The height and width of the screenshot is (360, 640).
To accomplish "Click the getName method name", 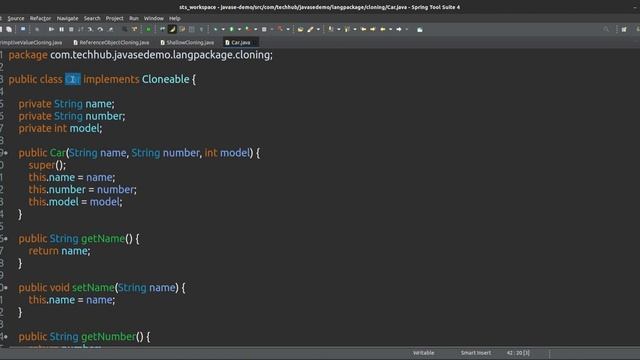I will 103,239.
